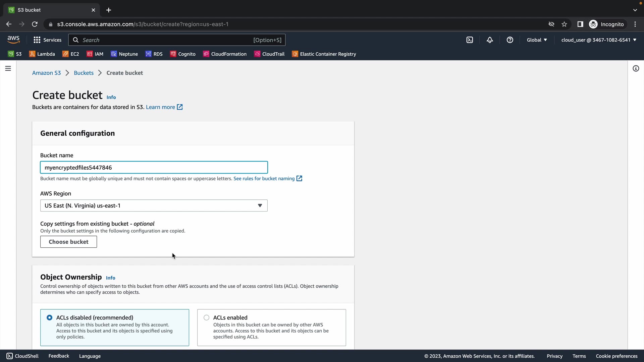The image size is (644, 362).
Task: Expand the left hamburger navigation menu
Action: pyautogui.click(x=8, y=68)
